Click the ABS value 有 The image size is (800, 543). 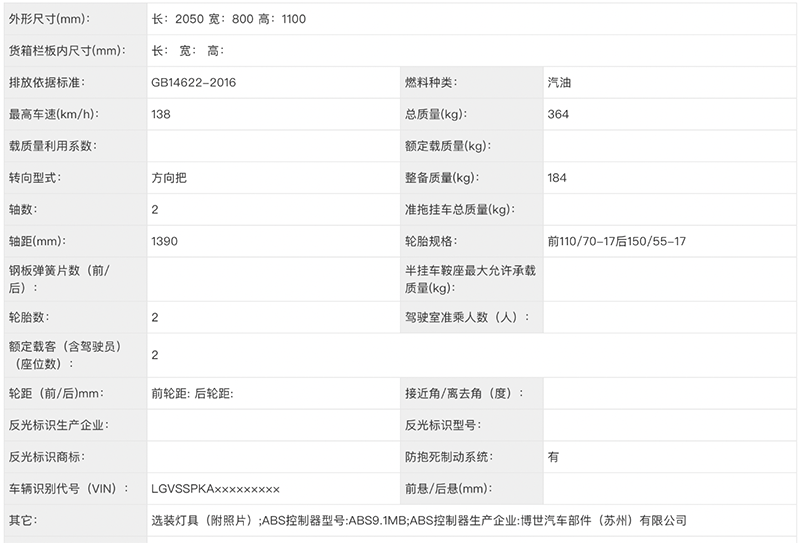click(x=553, y=457)
